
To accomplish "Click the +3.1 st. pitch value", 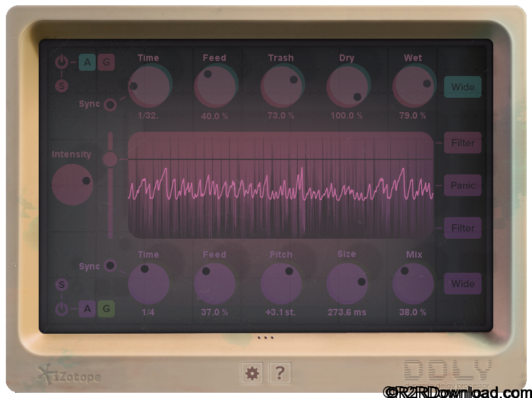I will pyautogui.click(x=281, y=312).
